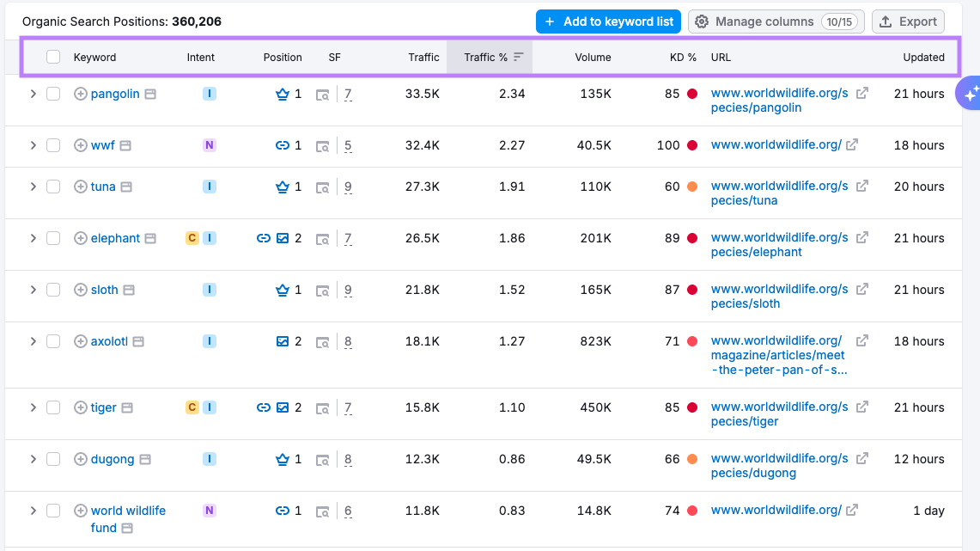980x551 pixels.
Task: Click the plus icon to add sloth to a list
Action: [81, 290]
